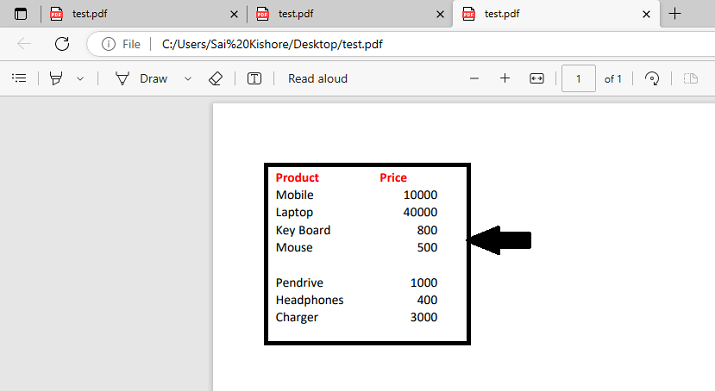This screenshot has height=391, width=715.
Task: Reload the test.pdf page
Action: 62,44
